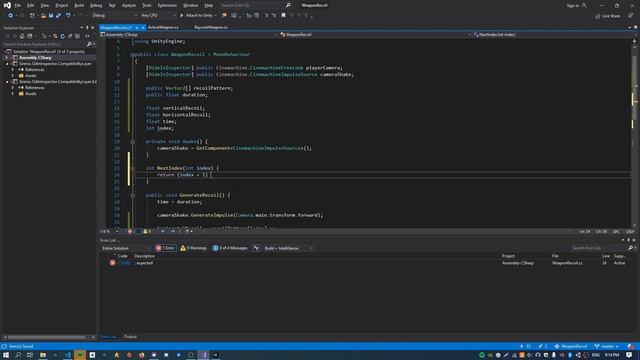The image size is (640, 360).
Task: Open the Entire Solution scope dropdown
Action: [x=126, y=248]
